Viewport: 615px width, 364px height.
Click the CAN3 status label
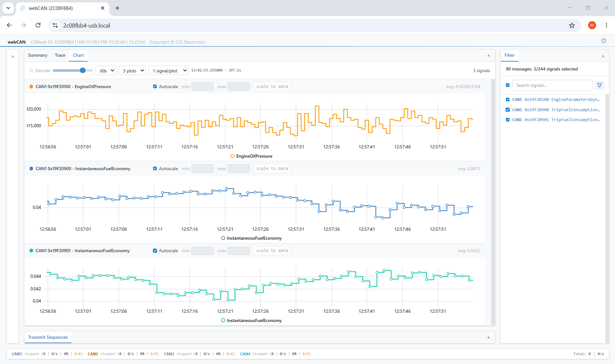click(169, 354)
